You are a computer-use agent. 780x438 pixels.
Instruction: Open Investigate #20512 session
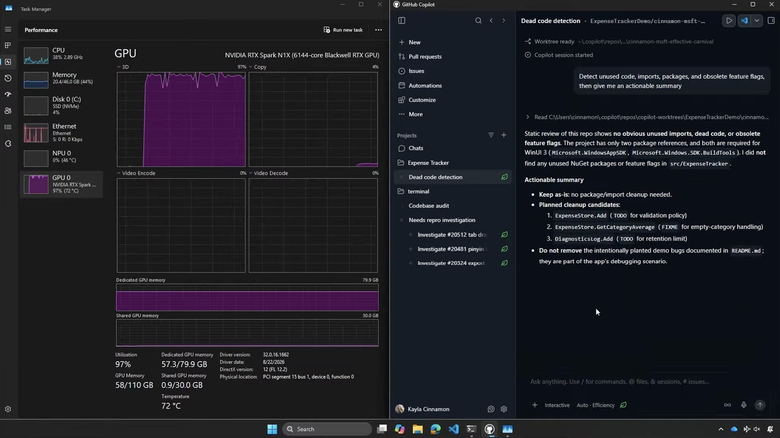453,234
